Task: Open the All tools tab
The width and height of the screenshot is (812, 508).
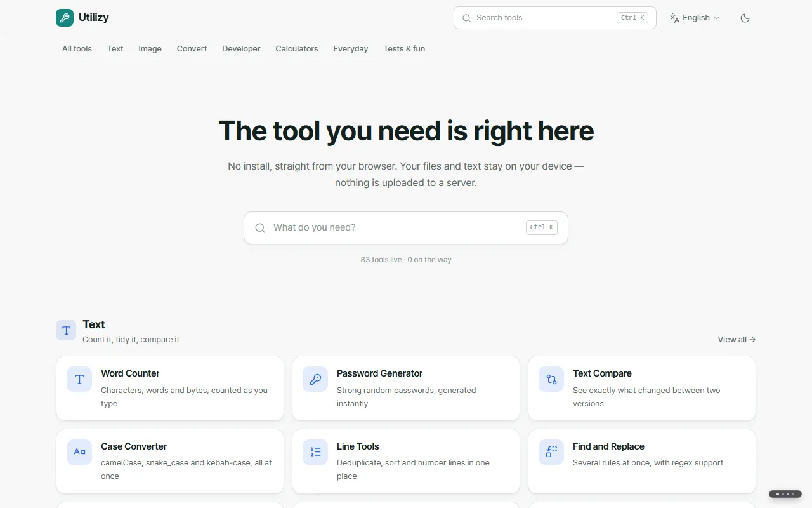Action: (77, 49)
